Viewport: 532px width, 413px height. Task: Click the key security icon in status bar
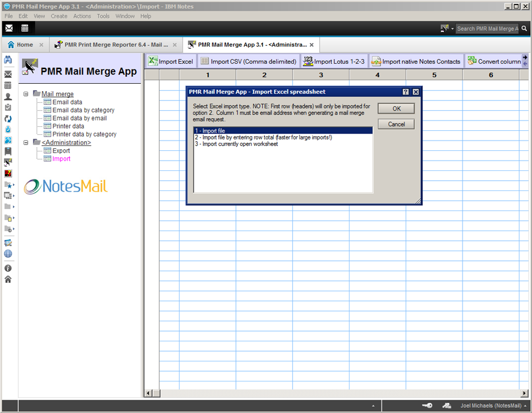pos(426,406)
